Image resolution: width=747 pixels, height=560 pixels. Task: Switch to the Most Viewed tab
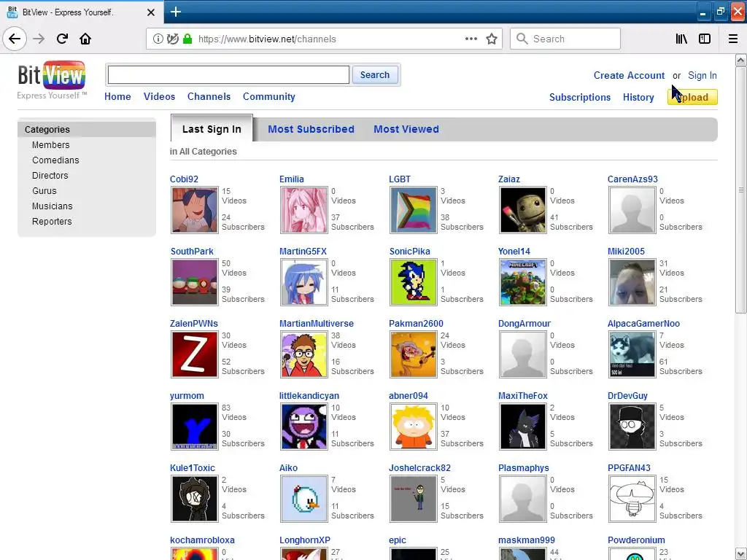pos(406,129)
